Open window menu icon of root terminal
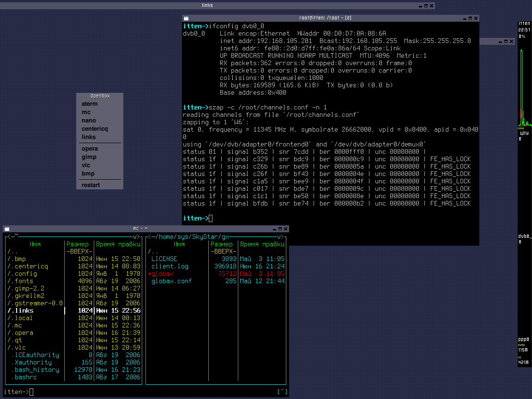Viewport: 532px width, 399px height. 186,18
